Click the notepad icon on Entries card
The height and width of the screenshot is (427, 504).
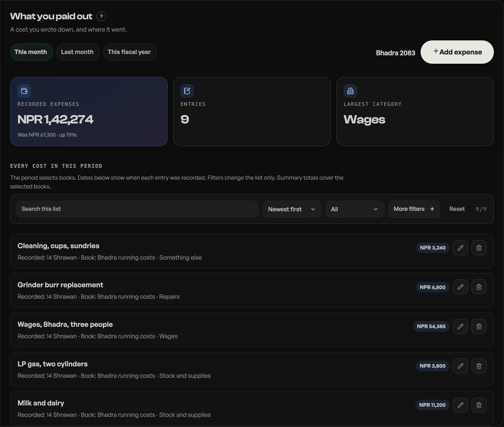(187, 91)
